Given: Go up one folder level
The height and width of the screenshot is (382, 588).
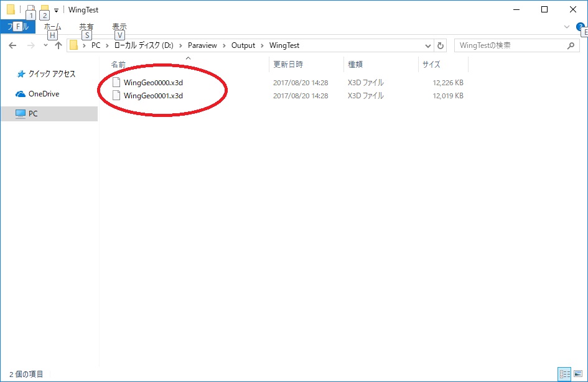Looking at the screenshot, I should [x=58, y=45].
